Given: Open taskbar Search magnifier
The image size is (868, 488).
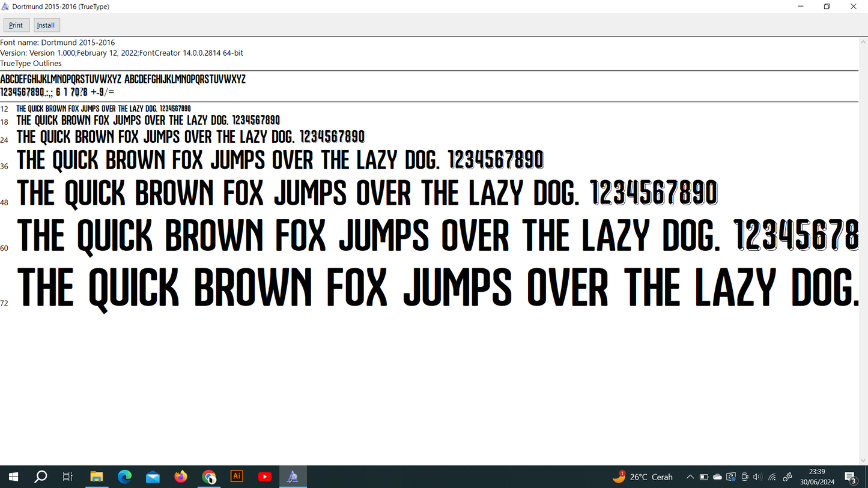Looking at the screenshot, I should coord(41,477).
